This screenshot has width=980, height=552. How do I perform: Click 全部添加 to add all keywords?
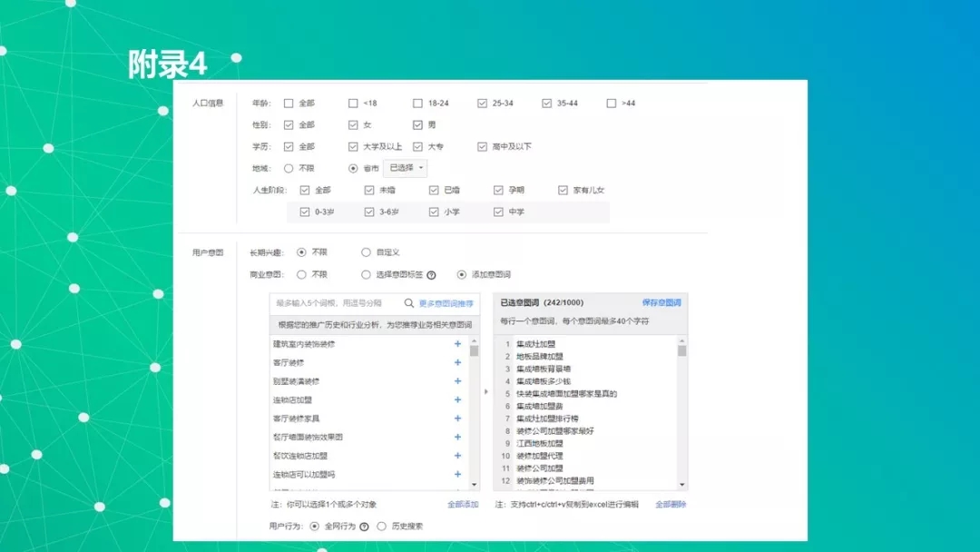click(x=462, y=504)
